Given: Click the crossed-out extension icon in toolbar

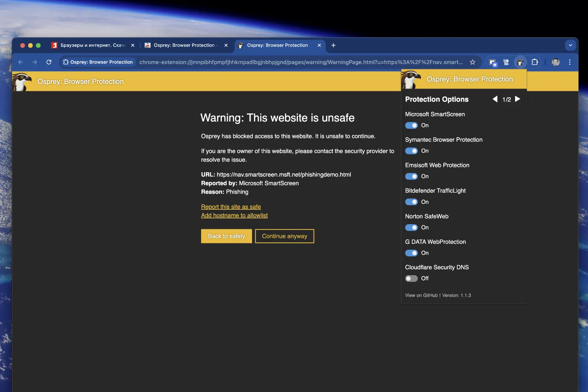Looking at the screenshot, I should click(x=506, y=62).
